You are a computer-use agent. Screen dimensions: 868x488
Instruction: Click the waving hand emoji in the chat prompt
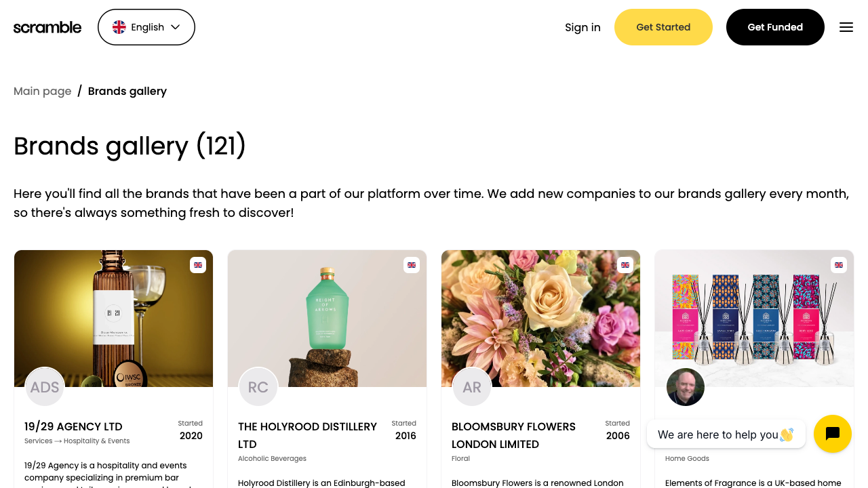coord(788,434)
